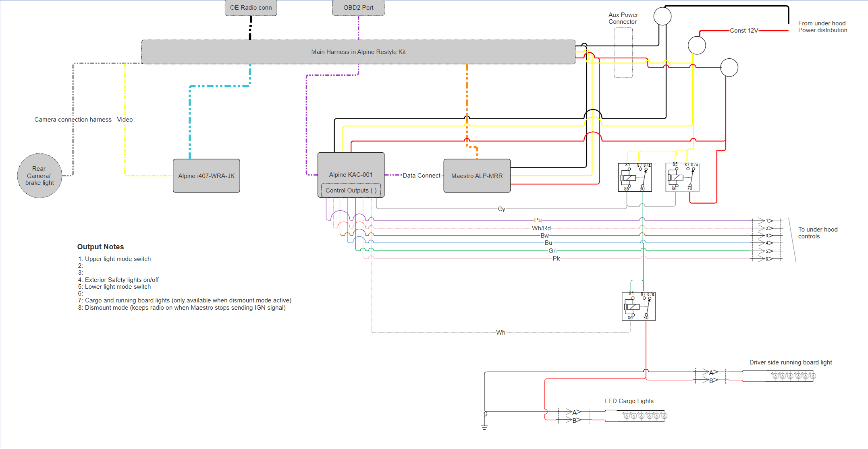Click the Gn wire label
The height and width of the screenshot is (449, 868).
pos(552,251)
